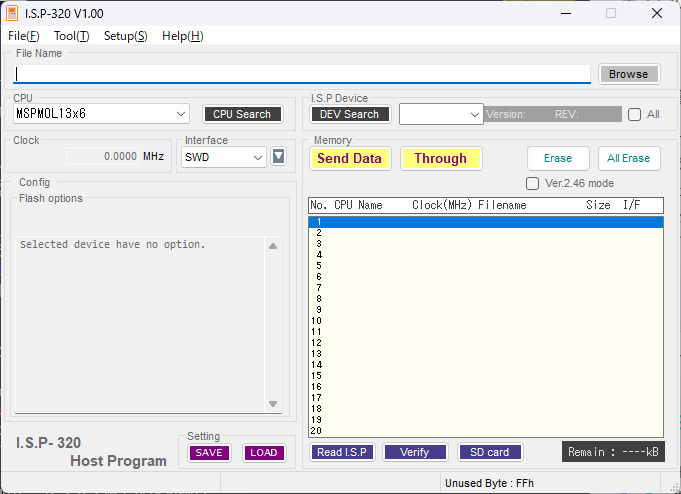Viewport: 681px width, 494px height.
Task: Open the Tool menu
Action: pos(71,36)
